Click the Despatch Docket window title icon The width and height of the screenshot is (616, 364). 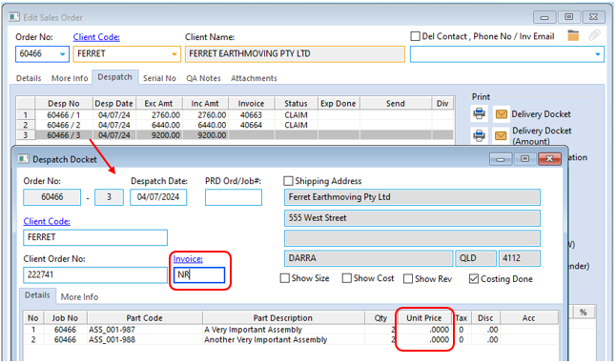pos(24,159)
